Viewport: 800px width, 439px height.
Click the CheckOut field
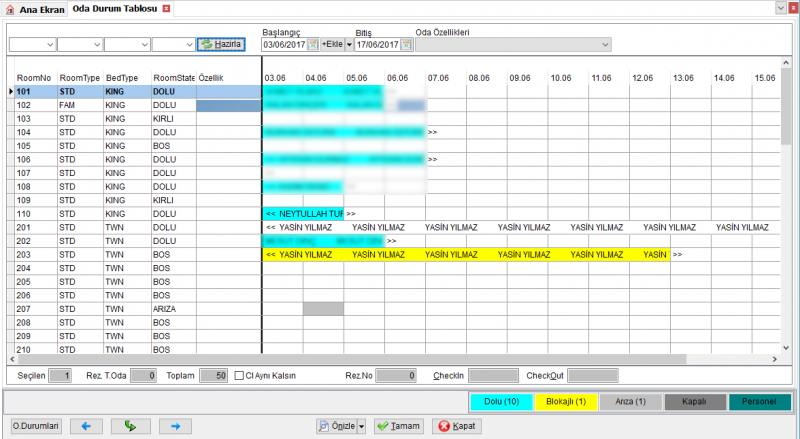tap(592, 376)
